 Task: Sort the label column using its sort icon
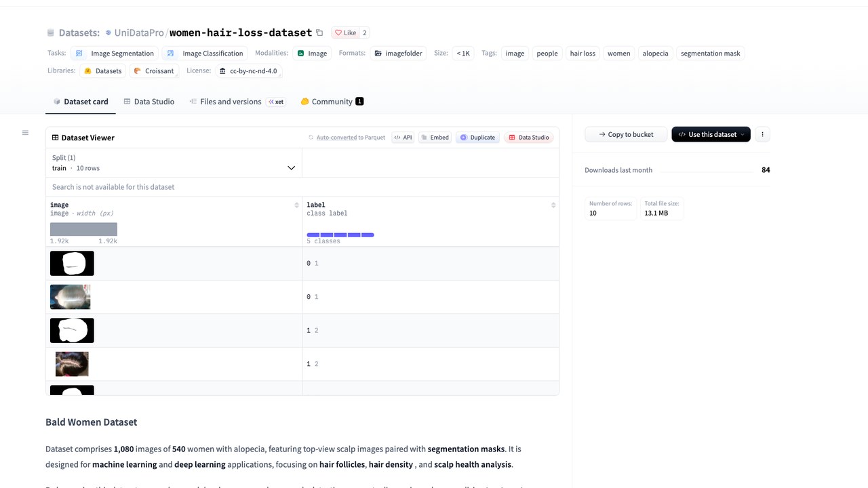[x=553, y=205]
